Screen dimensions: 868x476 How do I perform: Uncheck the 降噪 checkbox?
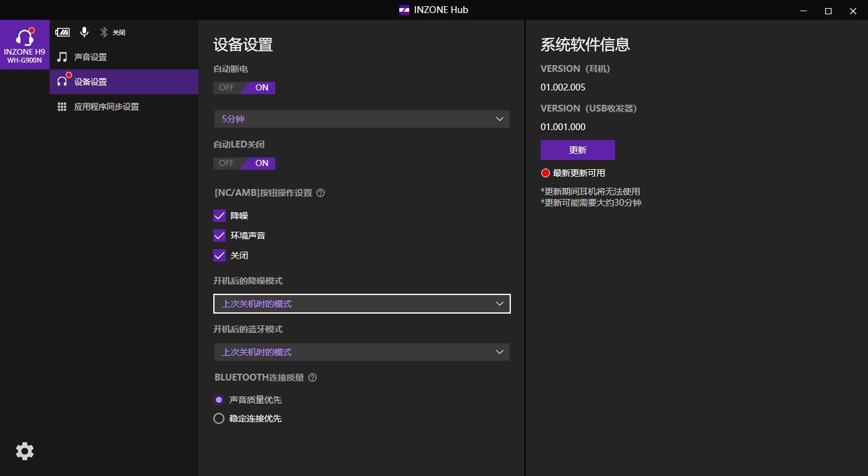pos(219,216)
